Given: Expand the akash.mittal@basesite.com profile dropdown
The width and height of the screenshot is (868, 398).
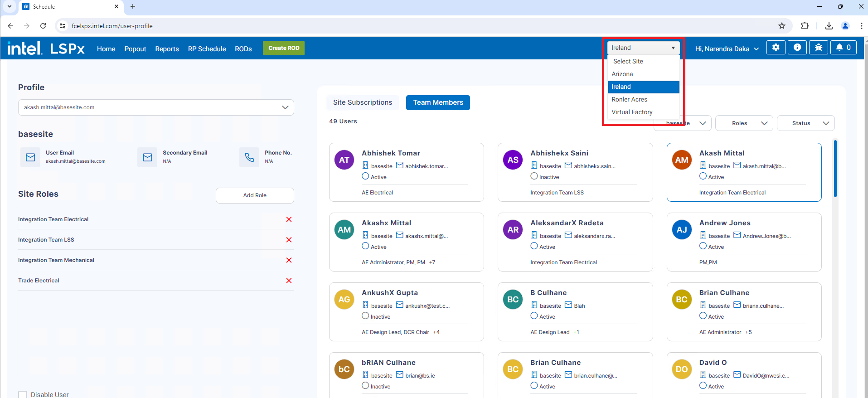Looking at the screenshot, I should [285, 107].
